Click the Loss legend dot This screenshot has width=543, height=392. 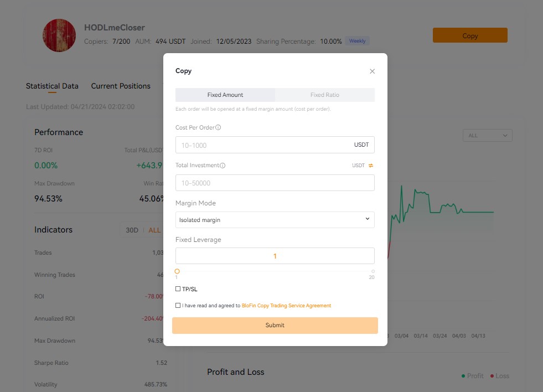click(492, 375)
